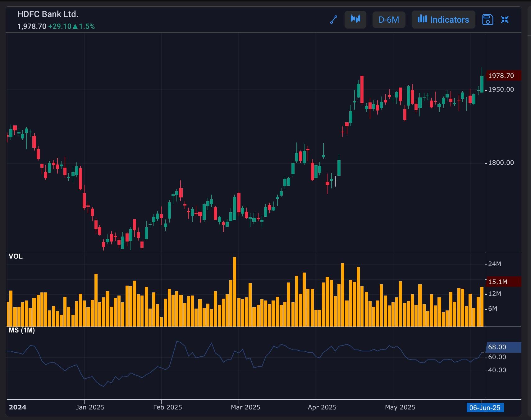Open the Indicators menu
This screenshot has height=420, width=531.
point(443,20)
